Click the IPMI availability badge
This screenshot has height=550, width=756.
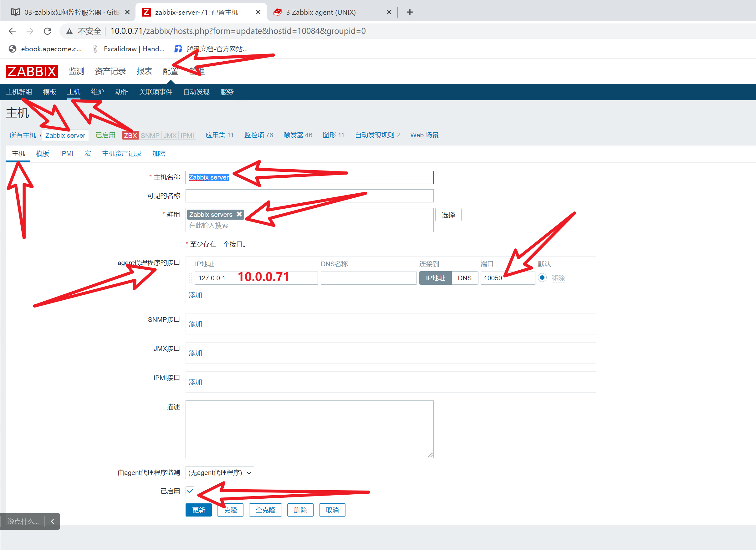187,135
